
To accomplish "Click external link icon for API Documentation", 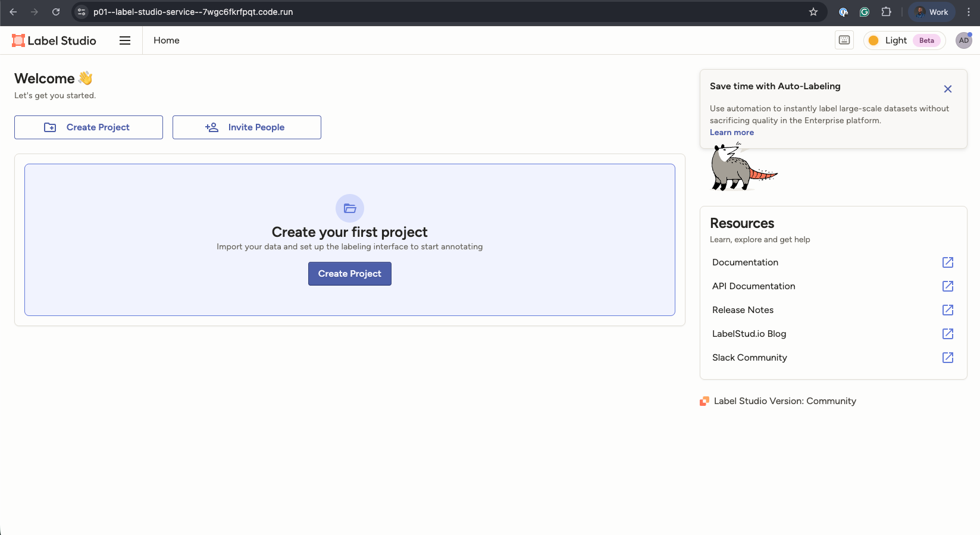I will pyautogui.click(x=948, y=286).
